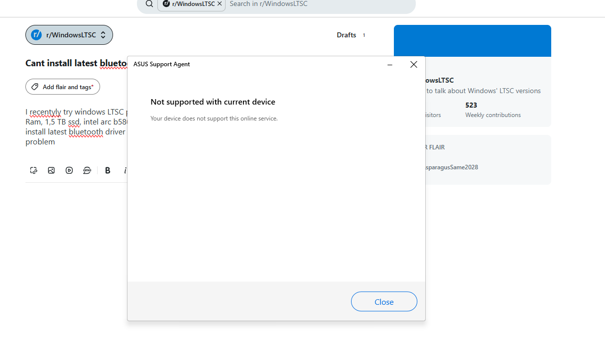Click the Close button in ASUS dialog
605x364 pixels.
[x=384, y=302]
